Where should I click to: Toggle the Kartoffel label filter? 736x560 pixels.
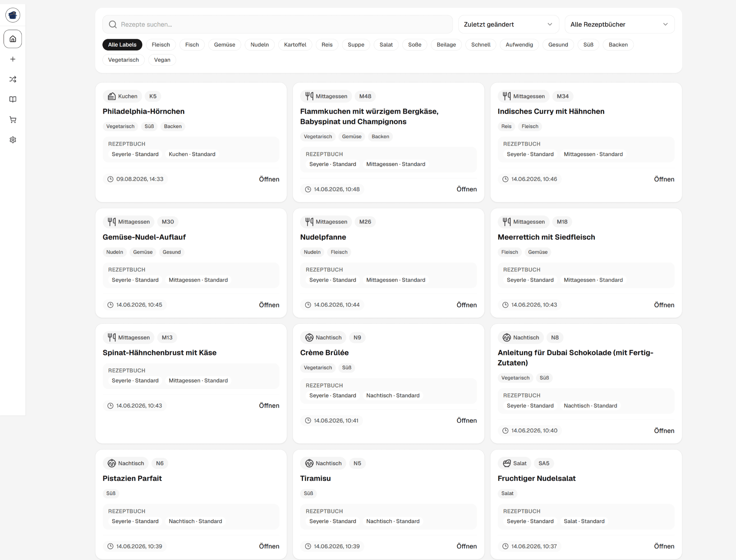tap(295, 45)
